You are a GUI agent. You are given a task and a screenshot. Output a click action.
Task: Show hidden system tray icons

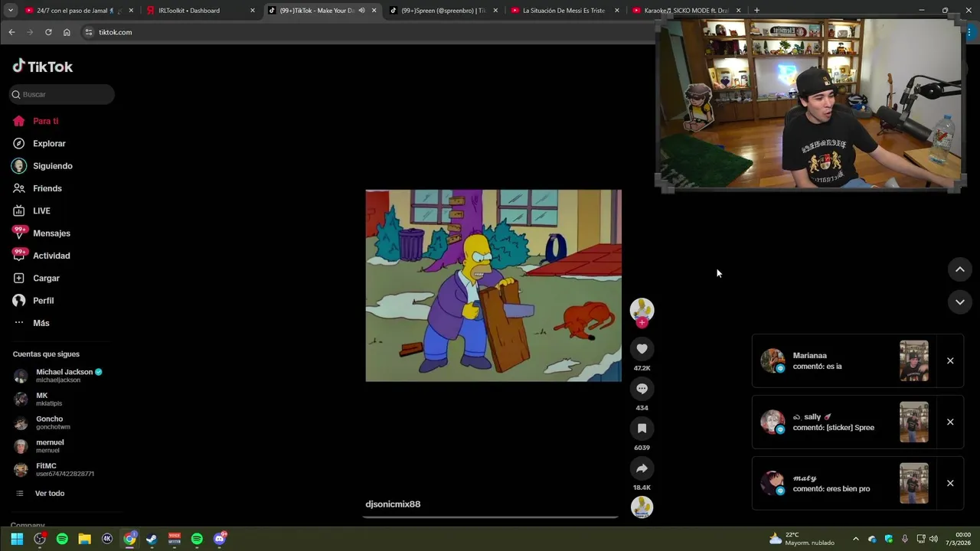tap(855, 539)
